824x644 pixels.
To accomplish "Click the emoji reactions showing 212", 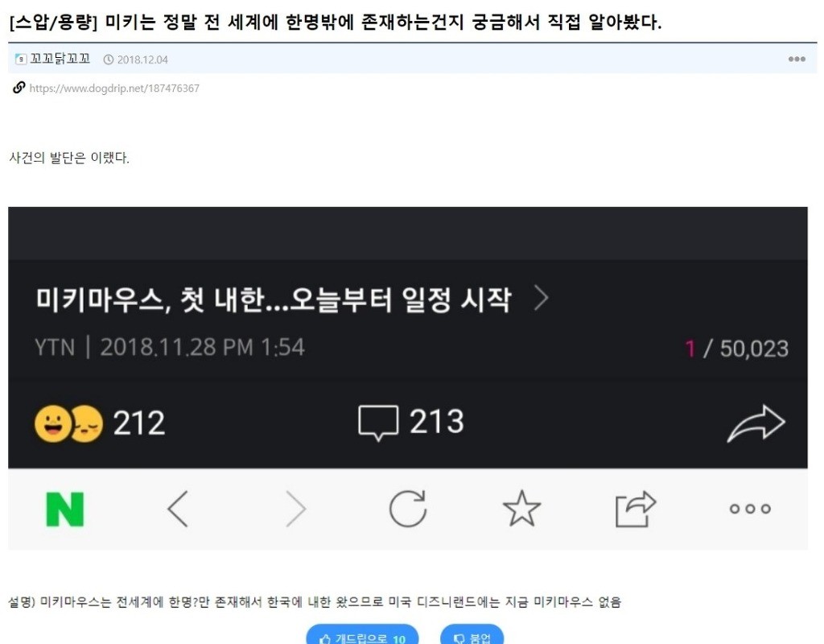I will tap(100, 423).
